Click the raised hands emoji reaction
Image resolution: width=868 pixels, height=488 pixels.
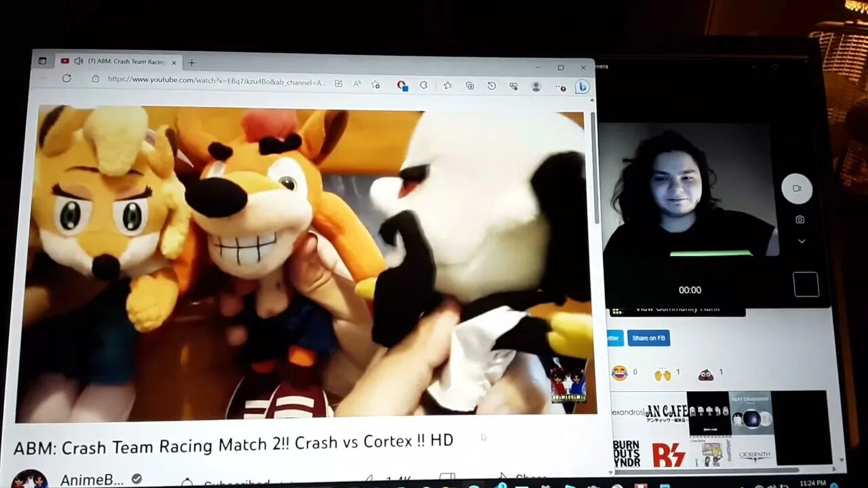click(x=663, y=373)
